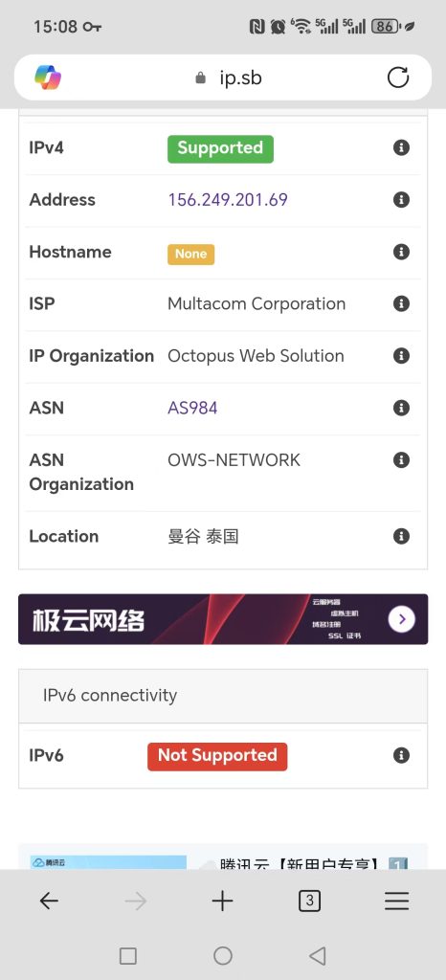Viewport: 446px width, 980px height.
Task: Show info icon for Location row
Action: pos(401,536)
